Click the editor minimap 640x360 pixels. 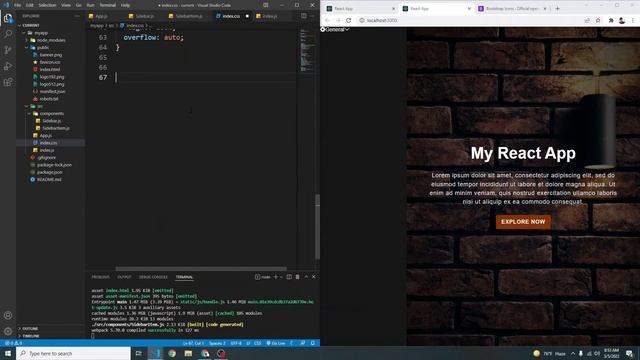[307, 50]
